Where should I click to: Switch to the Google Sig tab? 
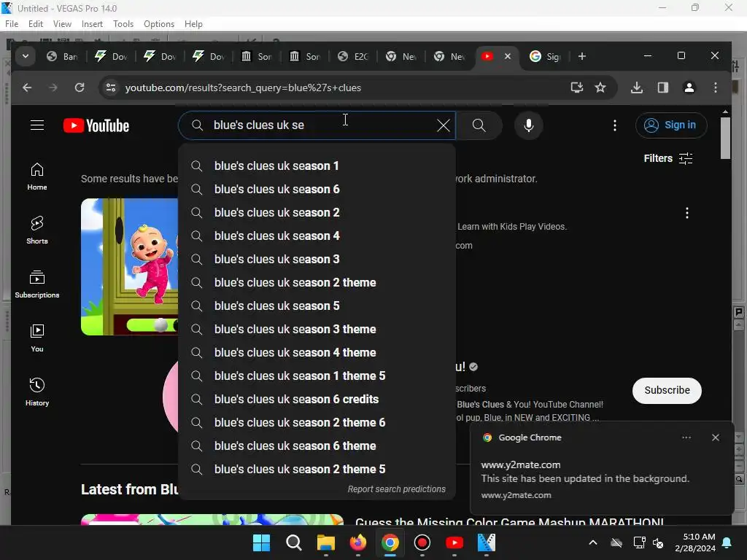click(546, 57)
